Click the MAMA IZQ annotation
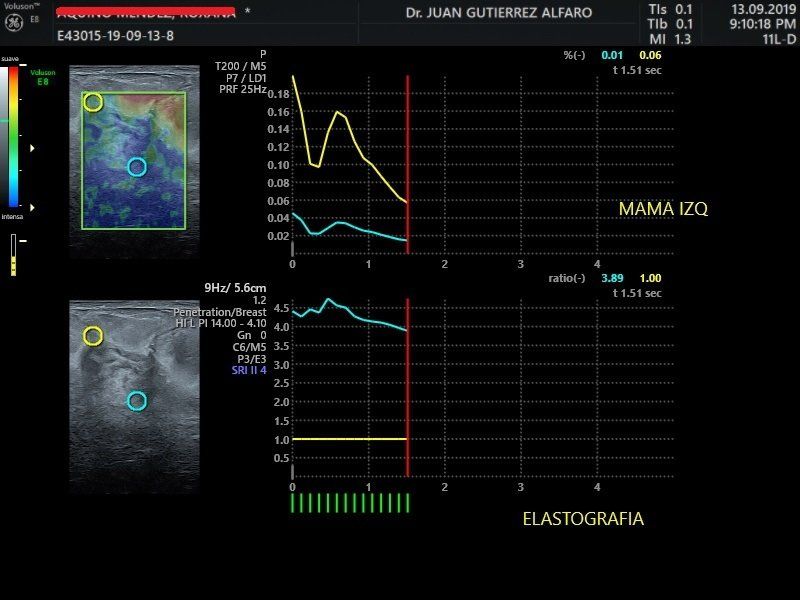 coord(663,209)
